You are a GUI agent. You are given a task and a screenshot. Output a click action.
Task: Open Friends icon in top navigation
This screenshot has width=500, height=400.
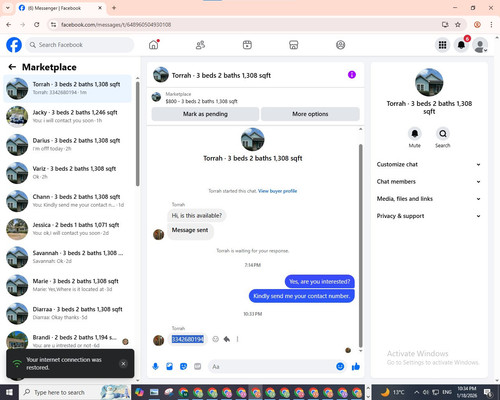tap(200, 45)
